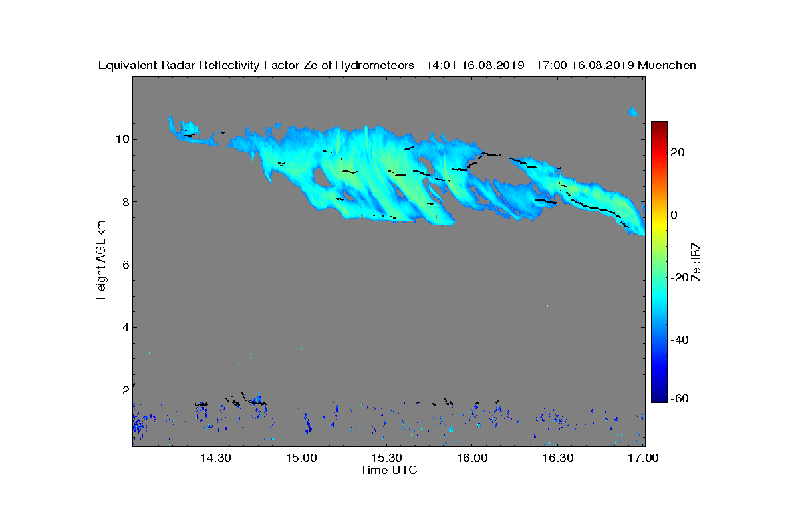Click the height tick label '6'
This screenshot has width=798, height=532.
[125, 265]
